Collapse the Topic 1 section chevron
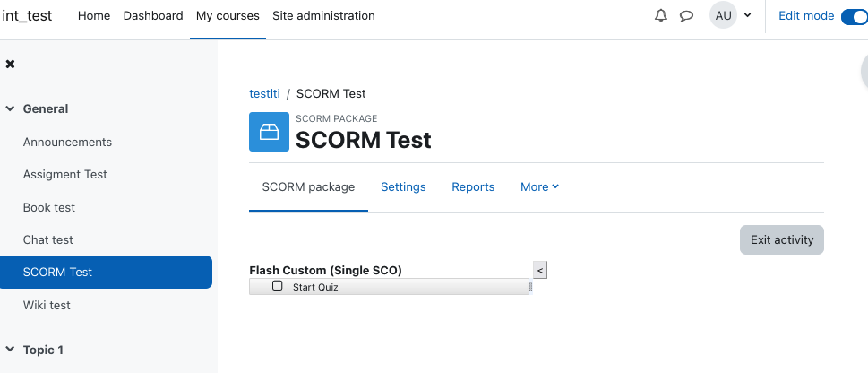This screenshot has width=868, height=373. point(10,349)
